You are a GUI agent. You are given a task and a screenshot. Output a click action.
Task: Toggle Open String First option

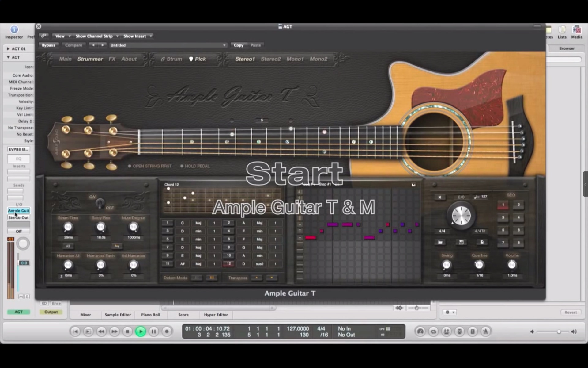(149, 166)
